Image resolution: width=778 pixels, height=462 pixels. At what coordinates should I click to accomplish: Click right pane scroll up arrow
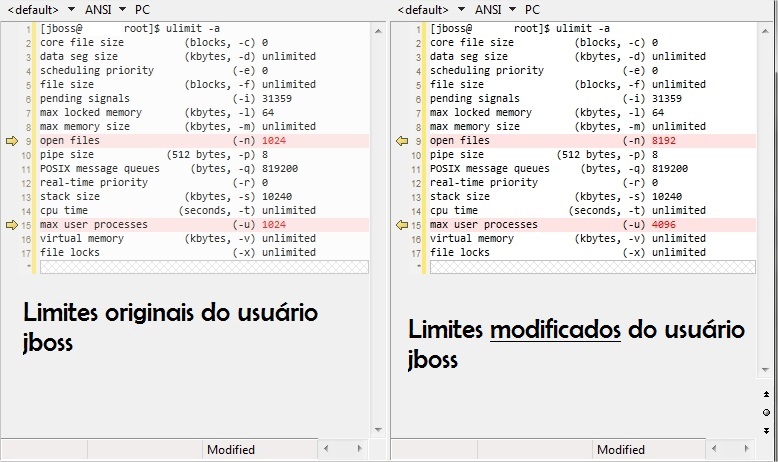(x=765, y=31)
